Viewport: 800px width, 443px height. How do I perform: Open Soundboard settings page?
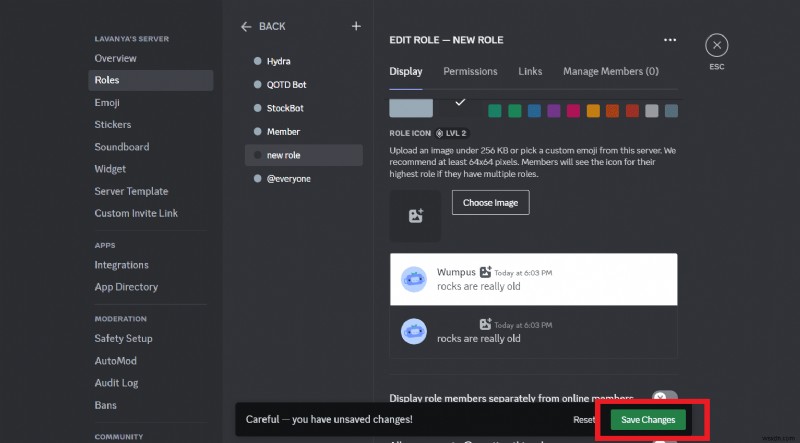151,147
